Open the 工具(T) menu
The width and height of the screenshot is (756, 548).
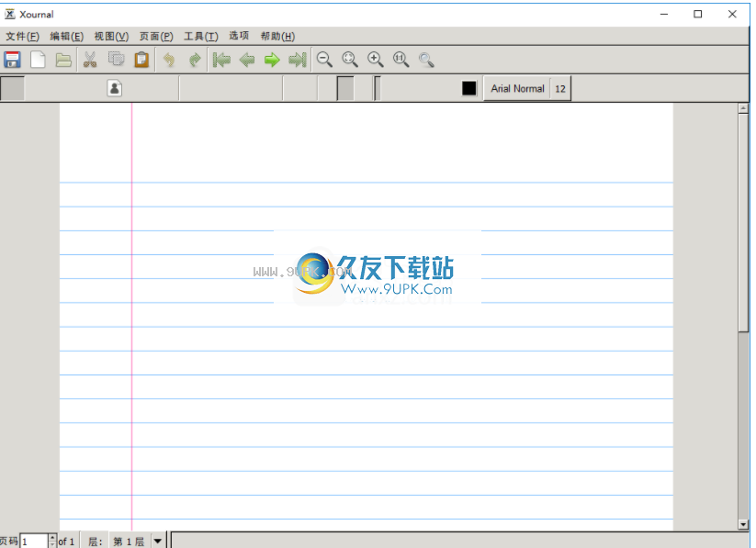[201, 36]
